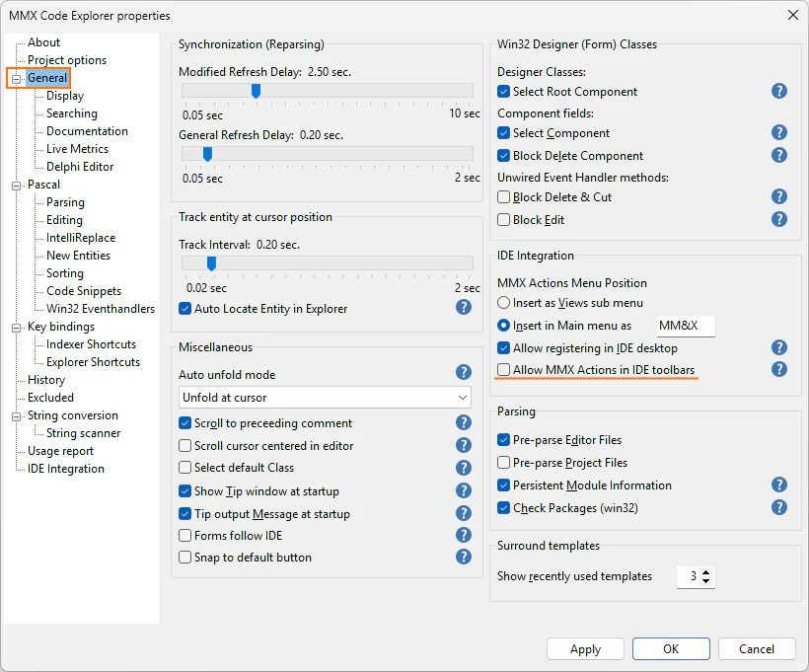
Task: Confirm settings with OK
Action: tap(671, 648)
